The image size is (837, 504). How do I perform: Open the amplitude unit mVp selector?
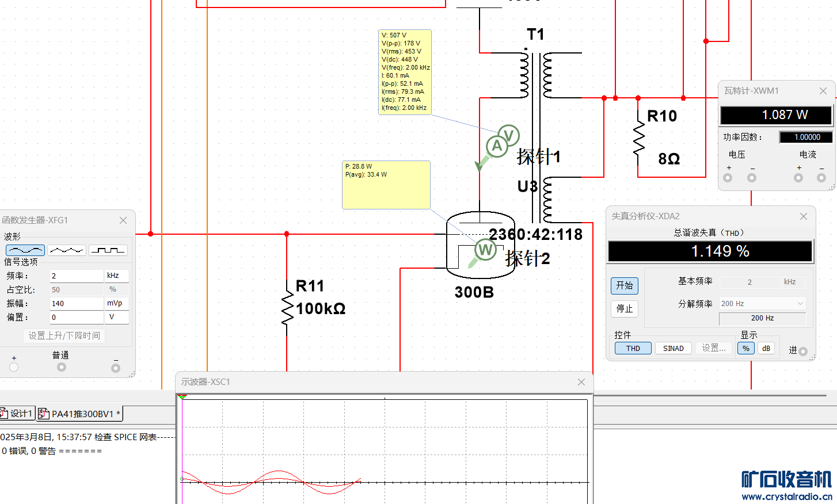116,303
